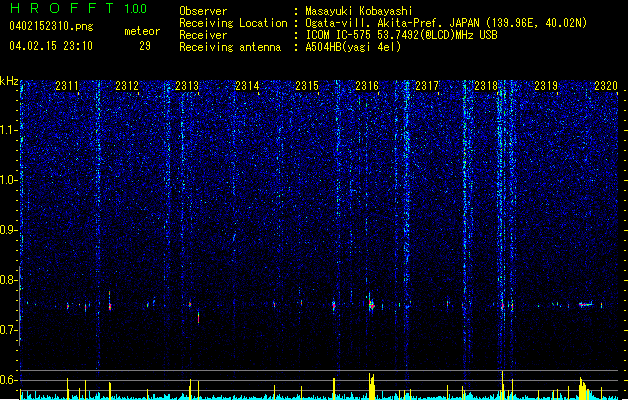This screenshot has height=400, width=629.
Task: Click the Receiver label
Action: click(x=203, y=35)
